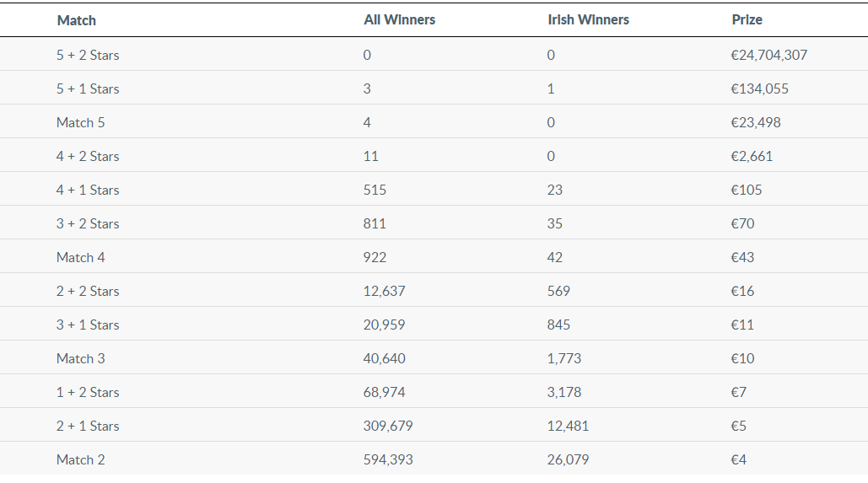Click the €23,498 prize value

[x=755, y=122]
